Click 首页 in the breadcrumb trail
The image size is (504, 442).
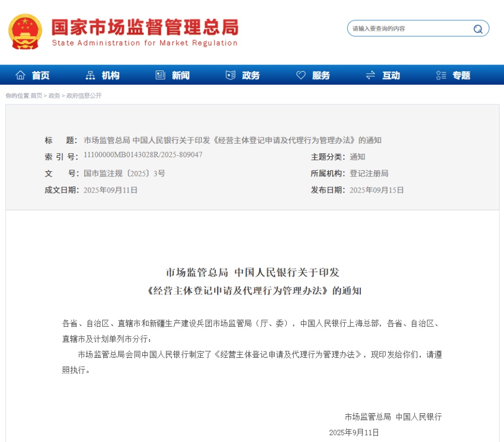pyautogui.click(x=36, y=96)
